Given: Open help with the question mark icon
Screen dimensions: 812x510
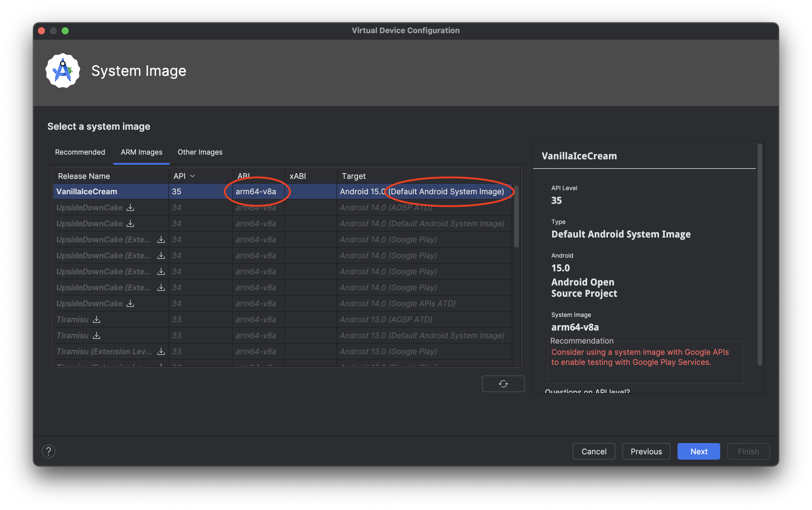Looking at the screenshot, I should point(49,451).
